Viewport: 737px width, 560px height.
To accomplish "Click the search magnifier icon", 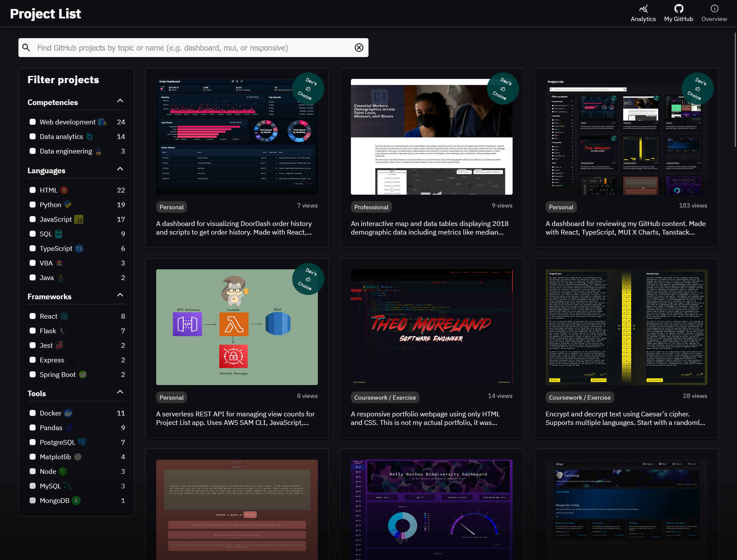I will [x=26, y=48].
